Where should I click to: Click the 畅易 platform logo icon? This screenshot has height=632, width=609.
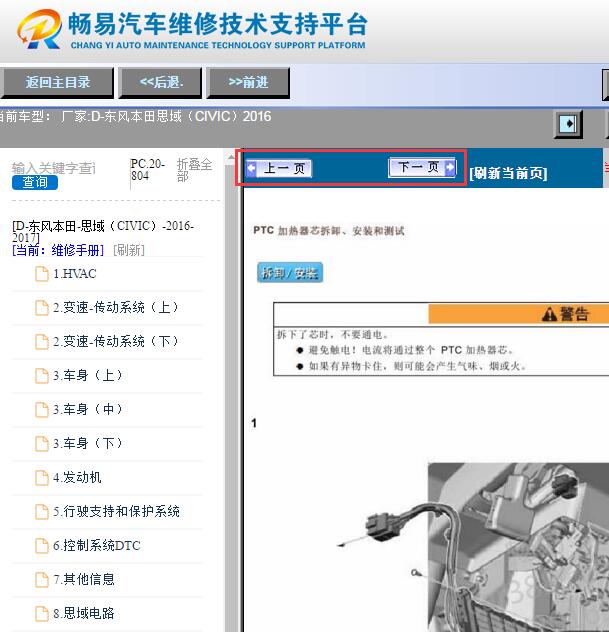[x=39, y=29]
